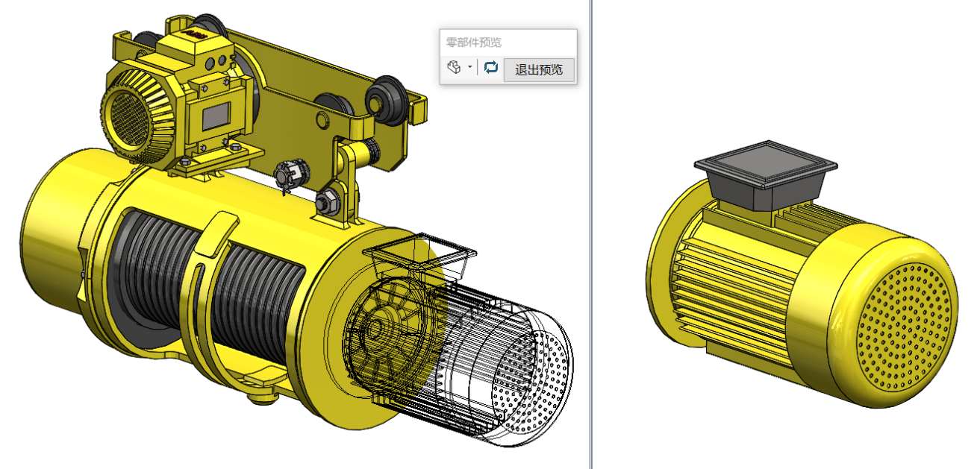
Task: Select the gray terminal box on preview motor
Action: coord(764,174)
